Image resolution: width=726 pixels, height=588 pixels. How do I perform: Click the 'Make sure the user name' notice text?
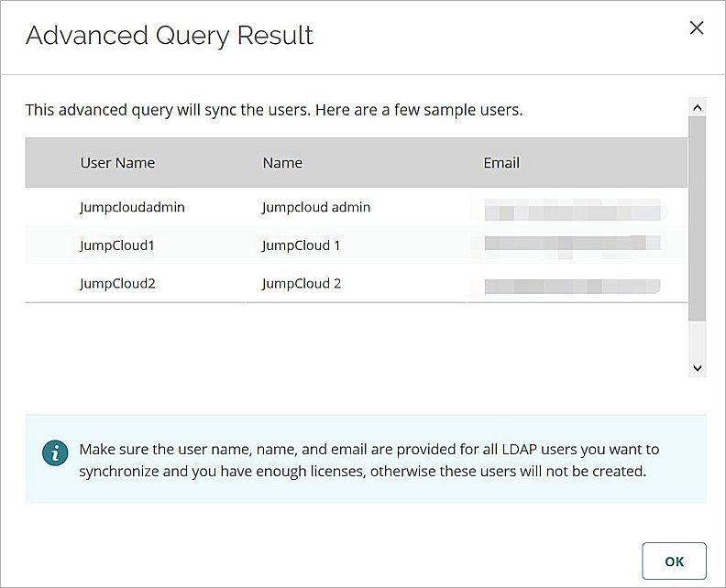(369, 461)
